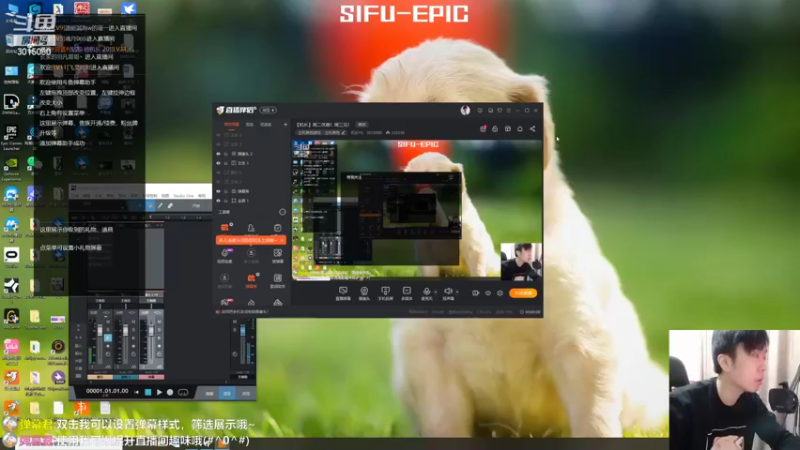The image size is (800, 450).
Task: Switch to the second scene tab in Huya
Action: [249, 124]
